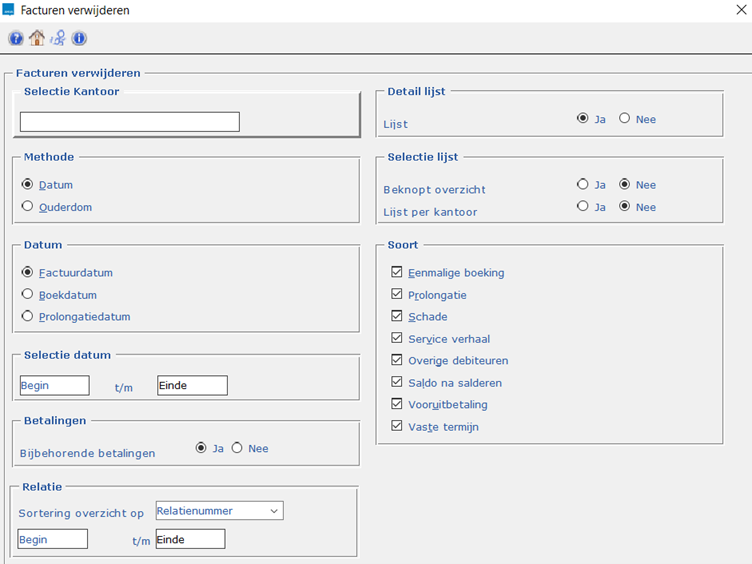Select Nee for Detail lijst
Image resolution: width=752 pixels, height=564 pixels.
pos(625,119)
